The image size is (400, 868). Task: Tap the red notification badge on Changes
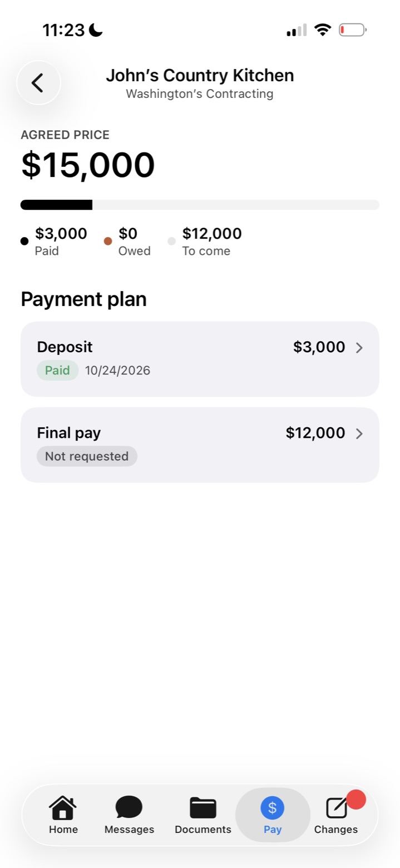356,800
